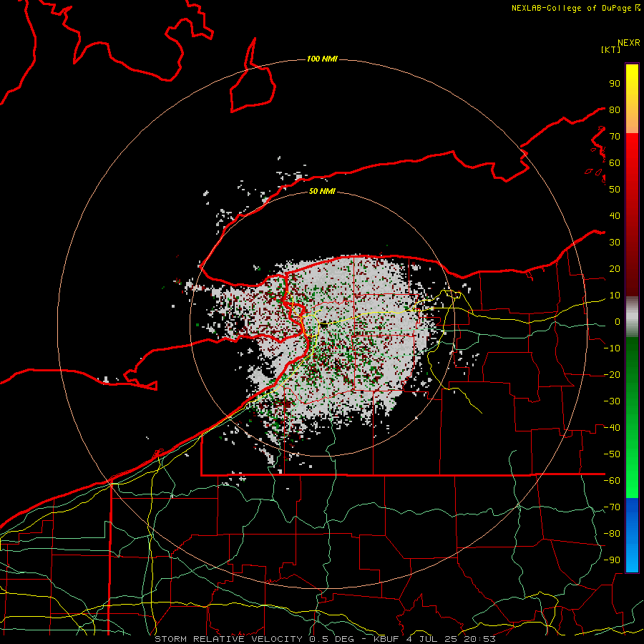Click the STORM RELATIVE VELOCITY caption text
The height and width of the screenshot is (644, 644).
(228, 639)
